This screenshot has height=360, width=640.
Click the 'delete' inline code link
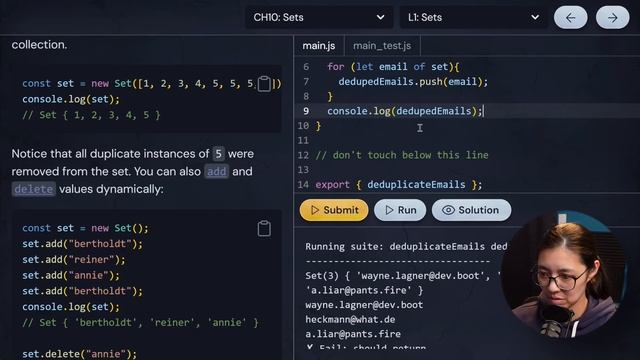pos(33,189)
